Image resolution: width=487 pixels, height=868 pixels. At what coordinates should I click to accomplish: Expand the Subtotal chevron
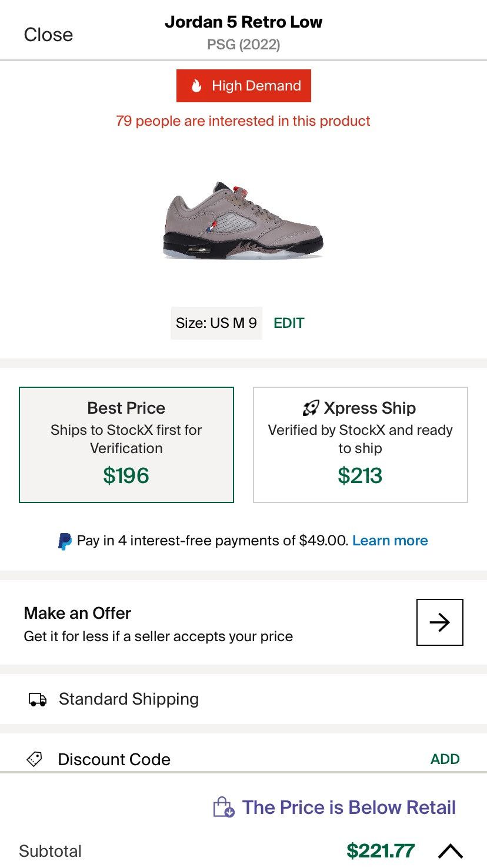pyautogui.click(x=451, y=851)
